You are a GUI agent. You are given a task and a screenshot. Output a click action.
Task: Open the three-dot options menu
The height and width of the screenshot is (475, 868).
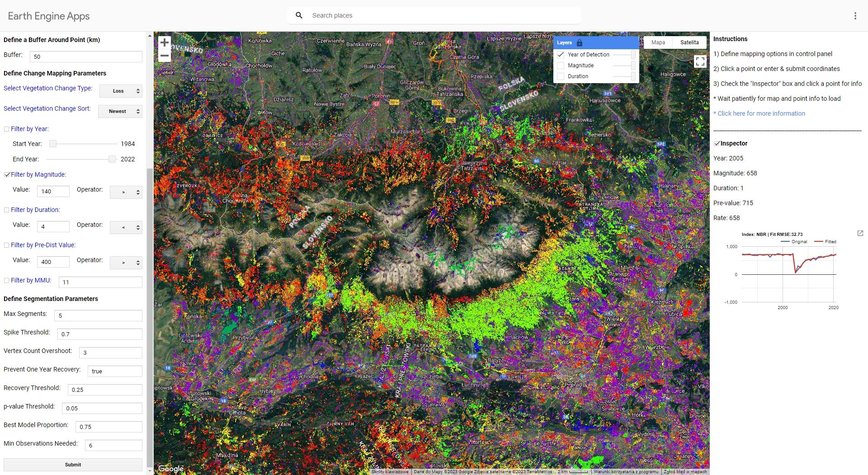click(855, 16)
